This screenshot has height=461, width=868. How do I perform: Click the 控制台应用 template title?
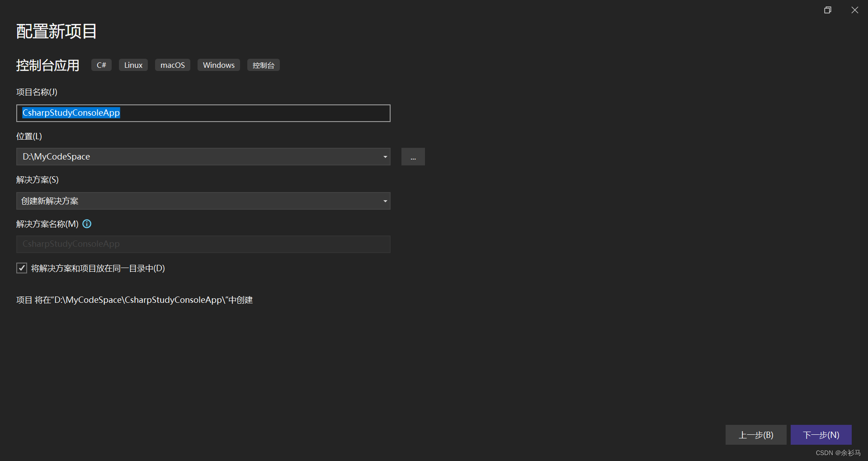[x=48, y=65]
